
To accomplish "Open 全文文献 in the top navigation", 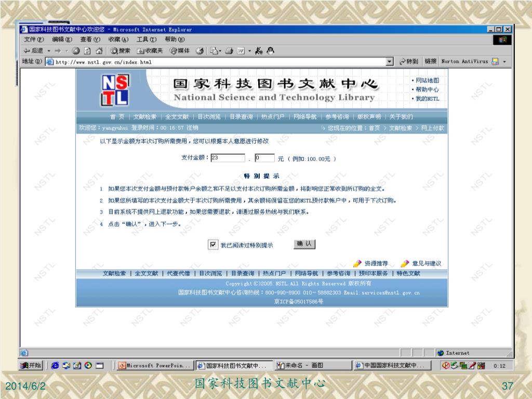I will pos(177,117).
